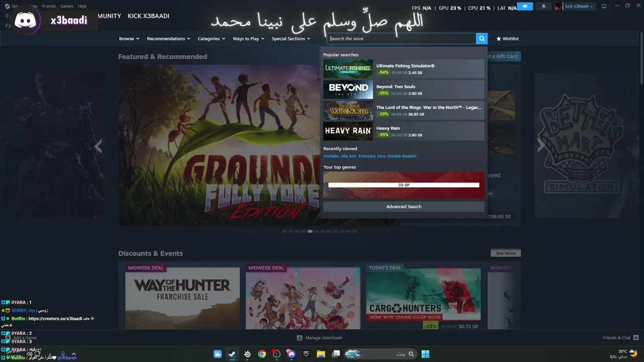Open Steam announcements megaphone icon
644x362 pixels.
[525, 7]
